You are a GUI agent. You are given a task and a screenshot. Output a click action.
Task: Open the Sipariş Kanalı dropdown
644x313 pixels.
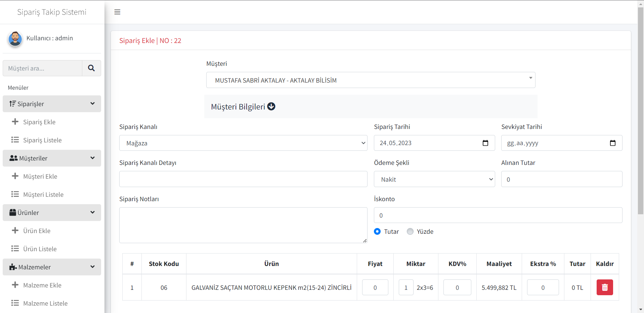(x=243, y=143)
